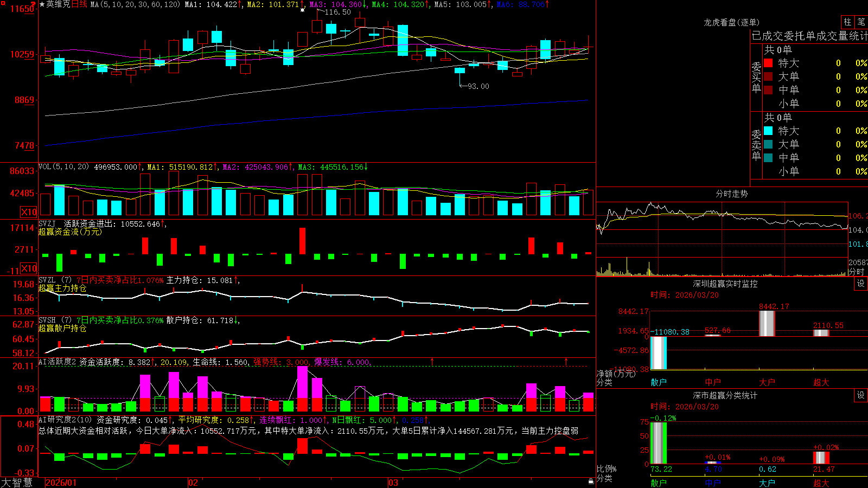This screenshot has width=868, height=488.
Task: Click the 散户 label in 实时监控 chart
Action: (x=659, y=382)
